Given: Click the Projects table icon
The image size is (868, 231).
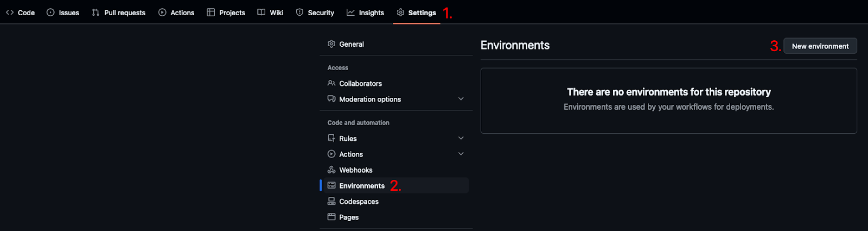Looking at the screenshot, I should click(211, 13).
